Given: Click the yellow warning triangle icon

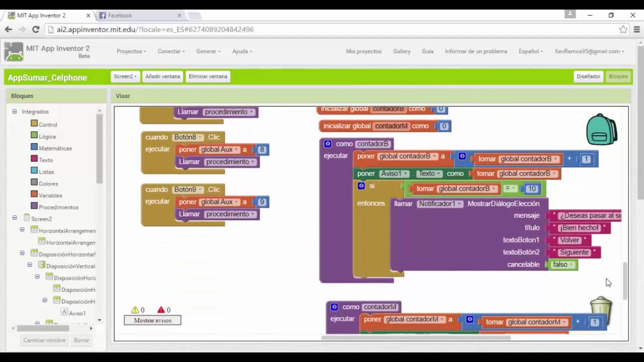Looking at the screenshot, I should (x=135, y=310).
